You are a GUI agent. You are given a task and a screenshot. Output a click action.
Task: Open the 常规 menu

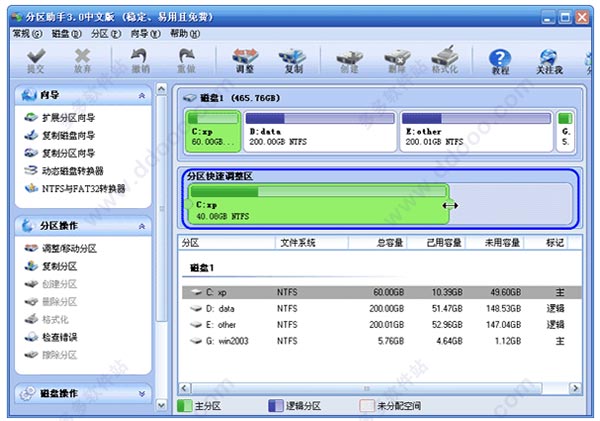pos(27,34)
